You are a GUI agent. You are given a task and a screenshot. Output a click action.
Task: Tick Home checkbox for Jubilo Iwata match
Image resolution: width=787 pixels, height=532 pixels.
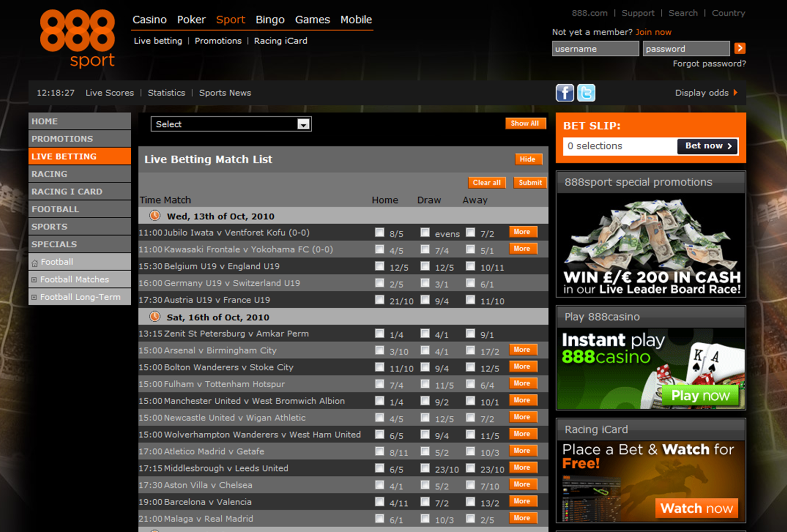point(379,232)
